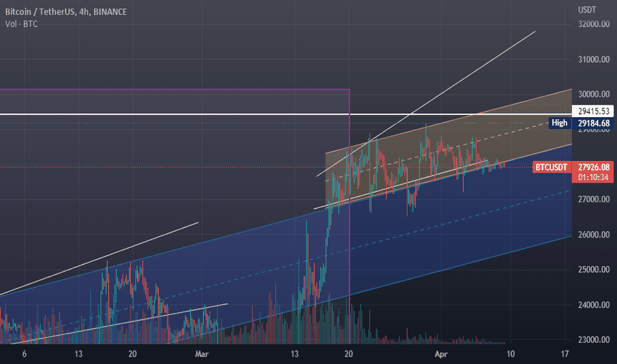Select the steep white trendline rising toward 32000
The width and height of the screenshot is (617, 364).
426,104
